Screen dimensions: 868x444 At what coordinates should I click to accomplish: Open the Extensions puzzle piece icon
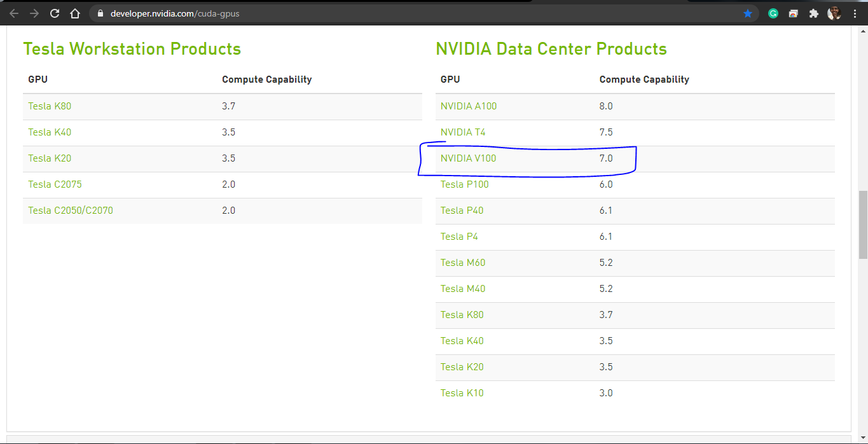click(813, 13)
